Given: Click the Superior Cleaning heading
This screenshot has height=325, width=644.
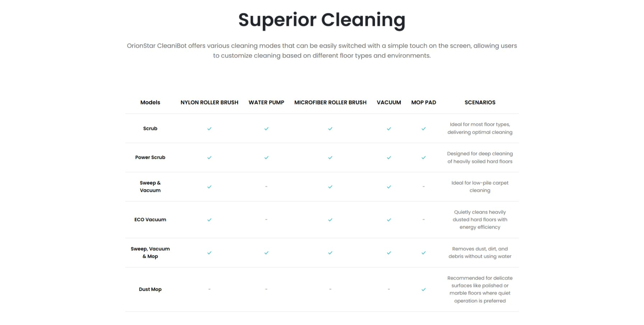Looking at the screenshot, I should click(322, 20).
